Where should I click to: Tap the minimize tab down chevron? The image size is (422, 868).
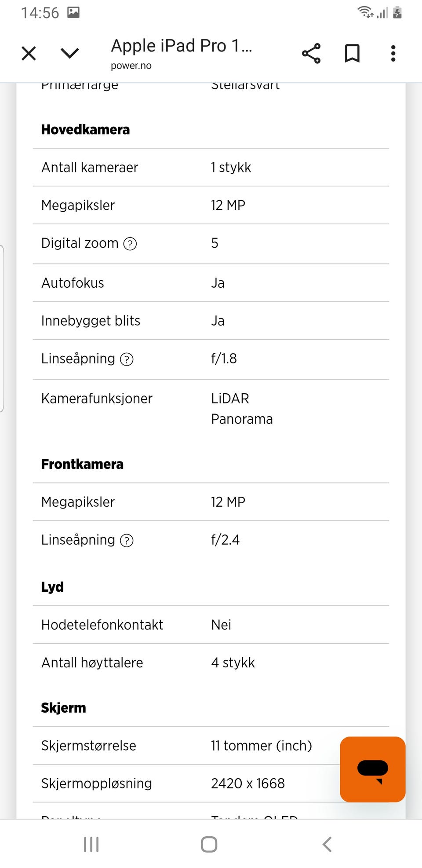69,54
